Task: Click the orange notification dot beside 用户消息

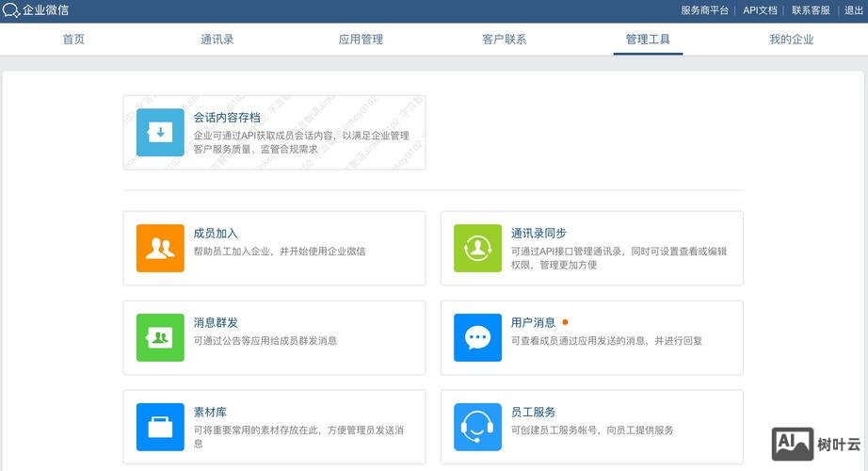Action: [x=565, y=322]
